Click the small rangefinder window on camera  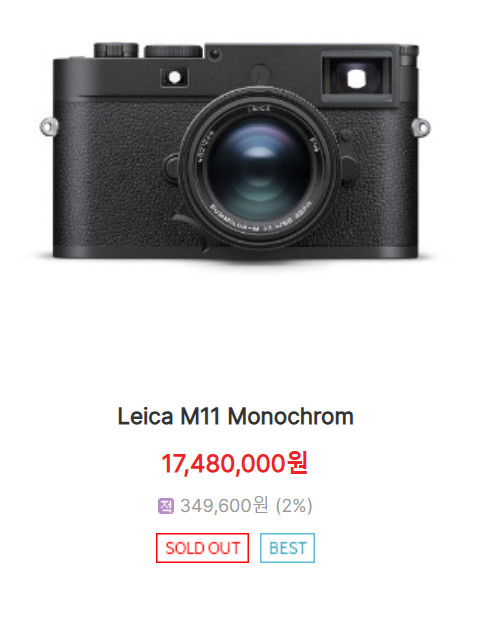175,77
